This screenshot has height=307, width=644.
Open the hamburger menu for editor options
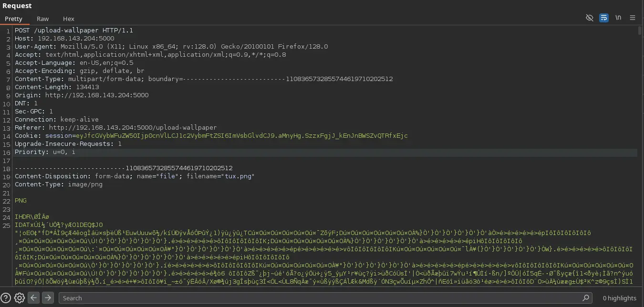point(633,18)
